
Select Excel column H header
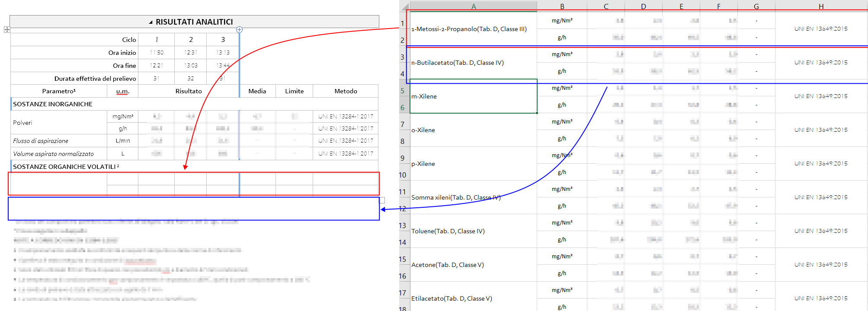coord(821,6)
